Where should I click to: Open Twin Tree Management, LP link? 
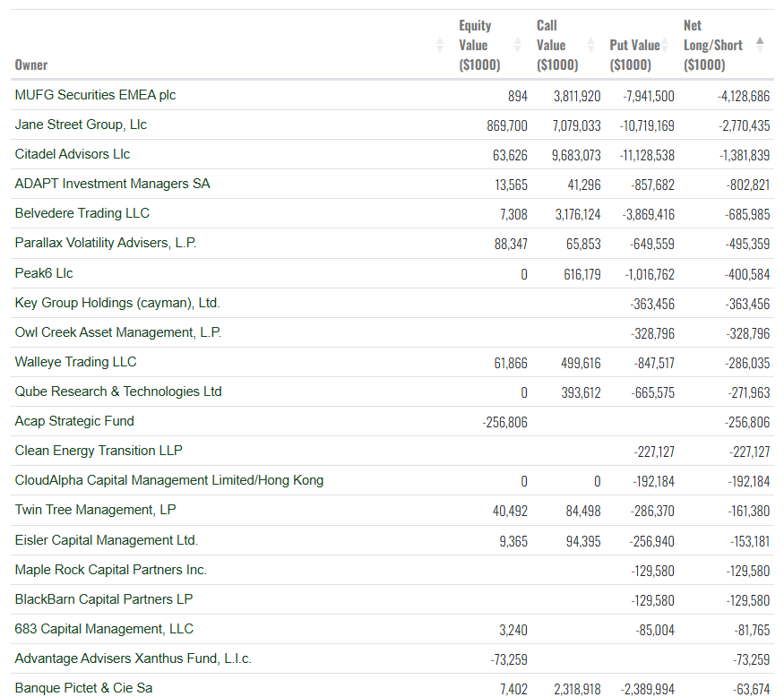click(95, 510)
